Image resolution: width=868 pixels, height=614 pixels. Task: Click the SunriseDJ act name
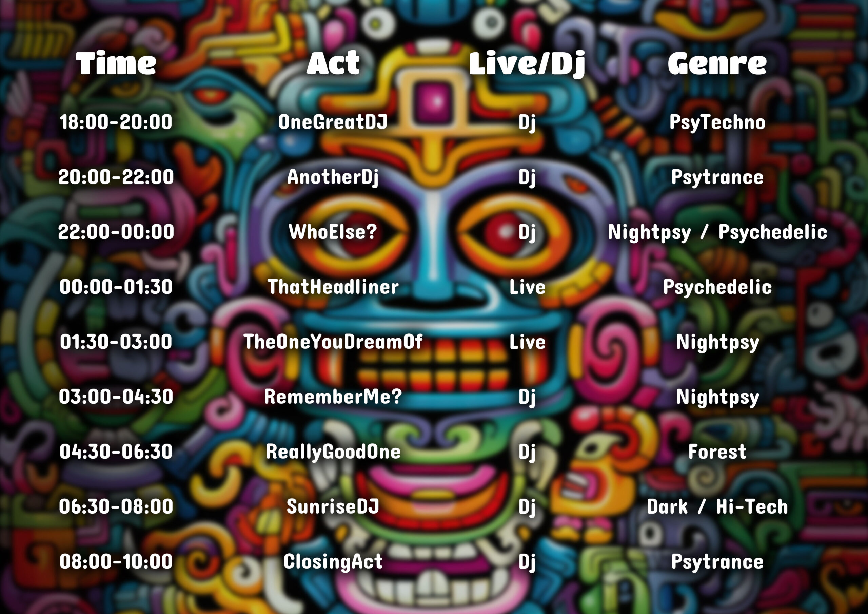[333, 506]
